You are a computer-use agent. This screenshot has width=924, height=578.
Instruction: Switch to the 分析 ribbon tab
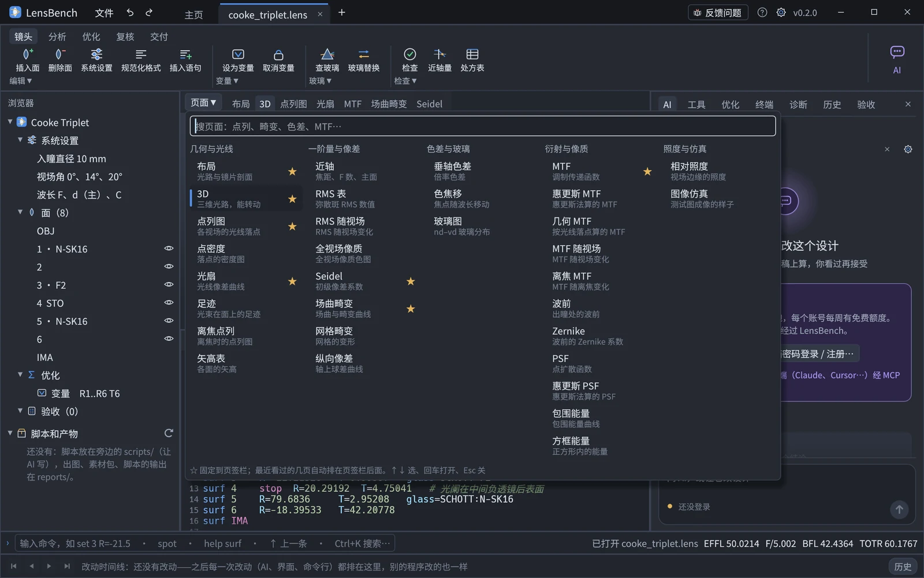pyautogui.click(x=57, y=36)
